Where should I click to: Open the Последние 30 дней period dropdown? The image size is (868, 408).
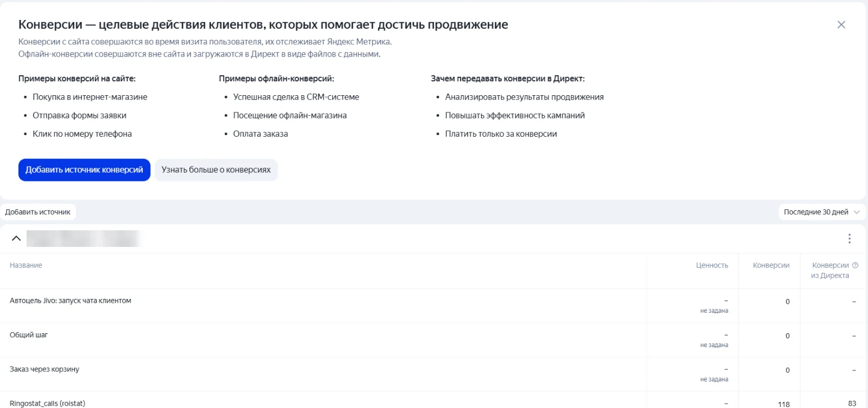pyautogui.click(x=821, y=212)
